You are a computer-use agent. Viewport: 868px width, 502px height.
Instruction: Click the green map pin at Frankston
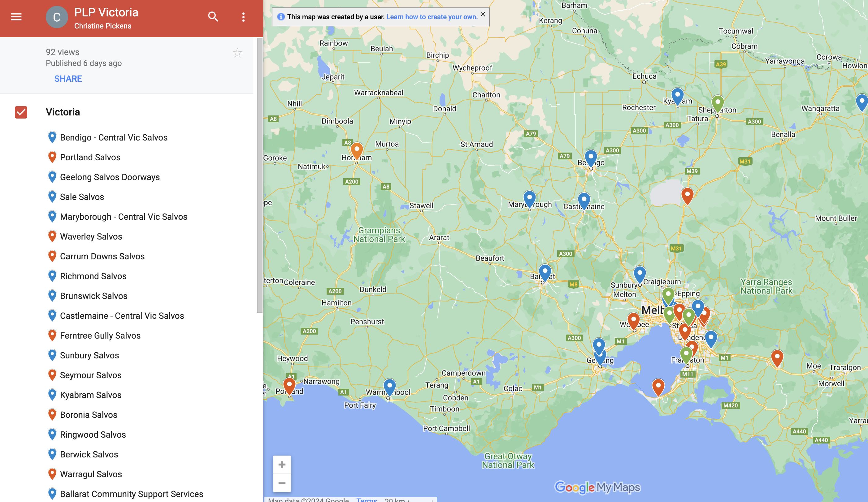coord(686,355)
